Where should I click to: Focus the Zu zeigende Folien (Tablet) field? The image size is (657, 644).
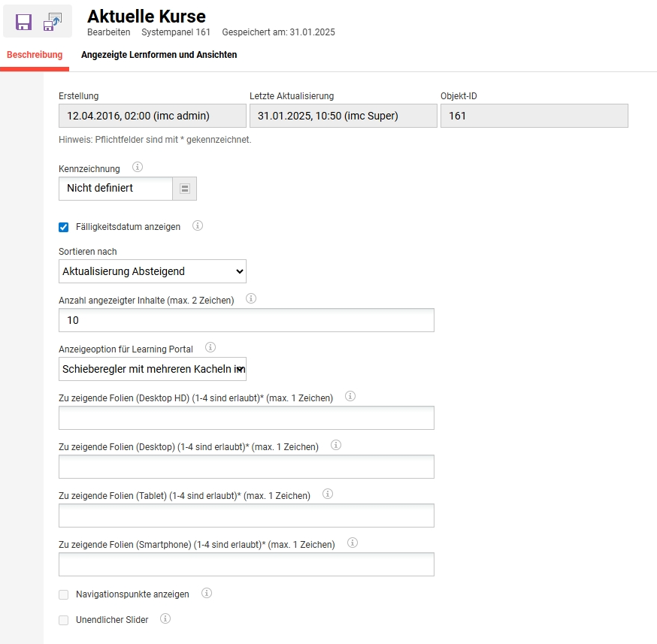pyautogui.click(x=247, y=516)
